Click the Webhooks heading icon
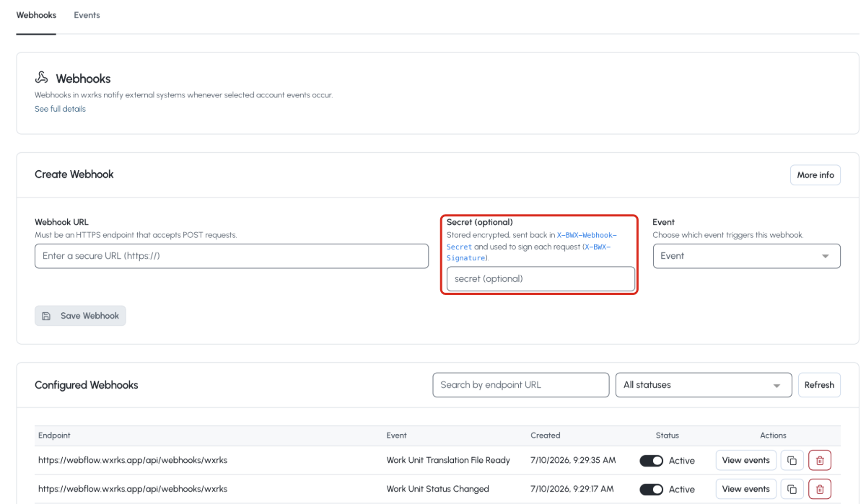 pos(42,78)
